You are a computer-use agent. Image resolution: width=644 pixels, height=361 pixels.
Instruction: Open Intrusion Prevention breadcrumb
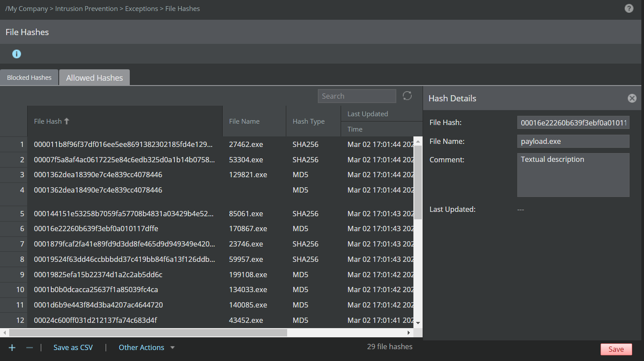tap(86, 8)
